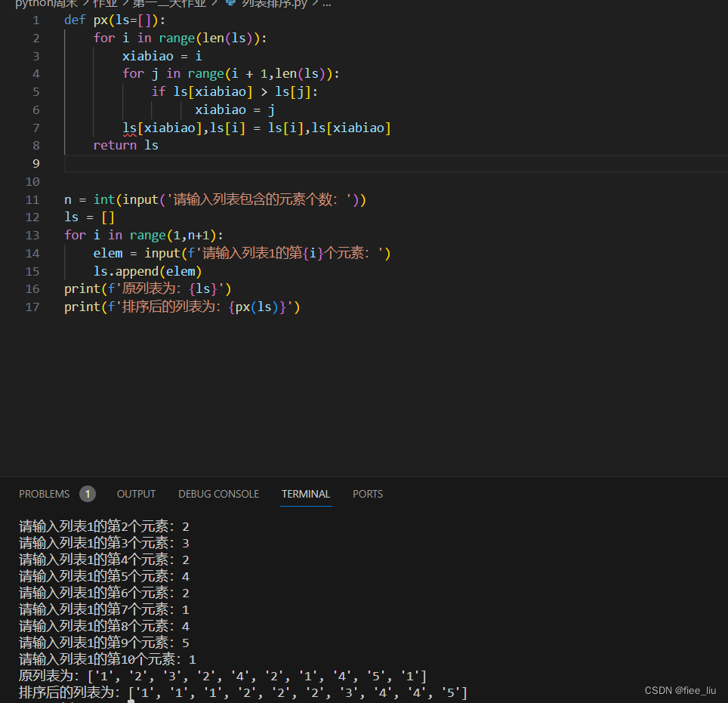The height and width of the screenshot is (703, 728).
Task: Click 'for i in range(len(ls)):' on line 2
Action: [x=180, y=38]
